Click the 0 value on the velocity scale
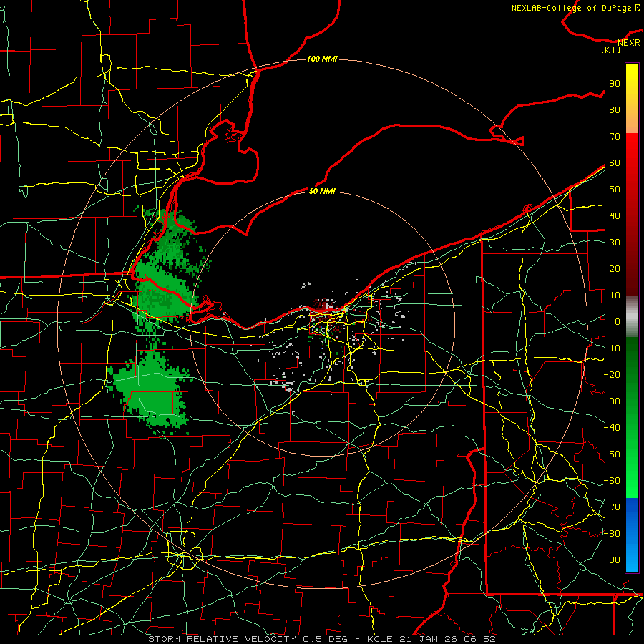Viewport: 644px width, 644px height. pos(618,321)
